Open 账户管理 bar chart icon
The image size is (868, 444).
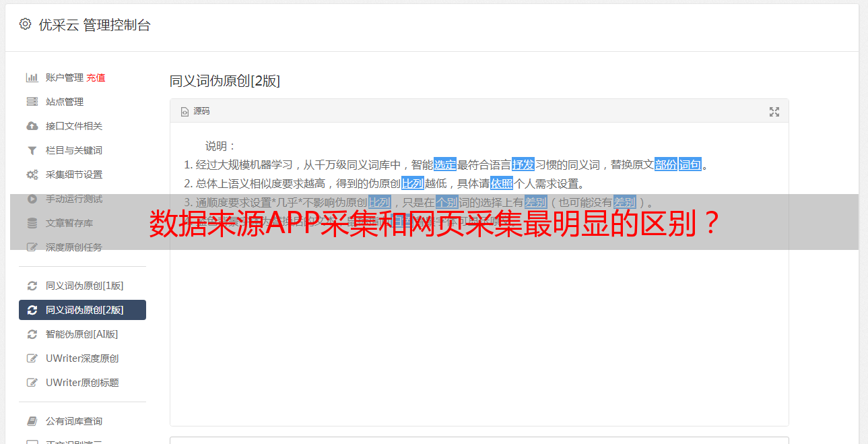(32, 77)
